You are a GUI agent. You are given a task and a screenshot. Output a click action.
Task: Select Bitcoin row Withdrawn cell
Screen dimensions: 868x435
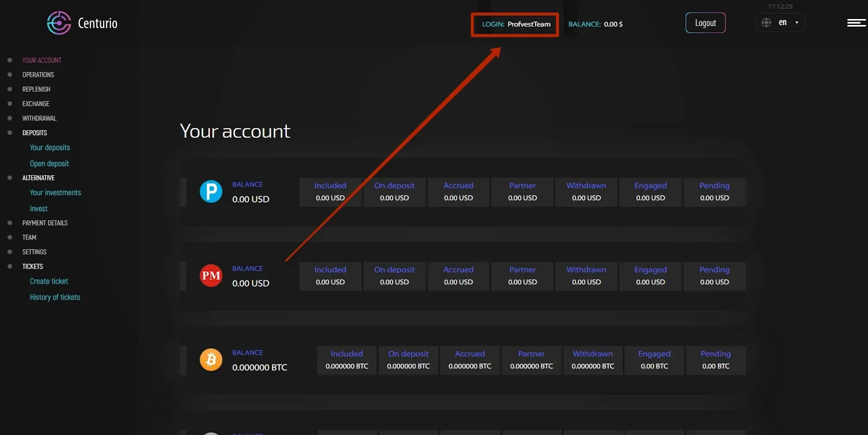(593, 360)
